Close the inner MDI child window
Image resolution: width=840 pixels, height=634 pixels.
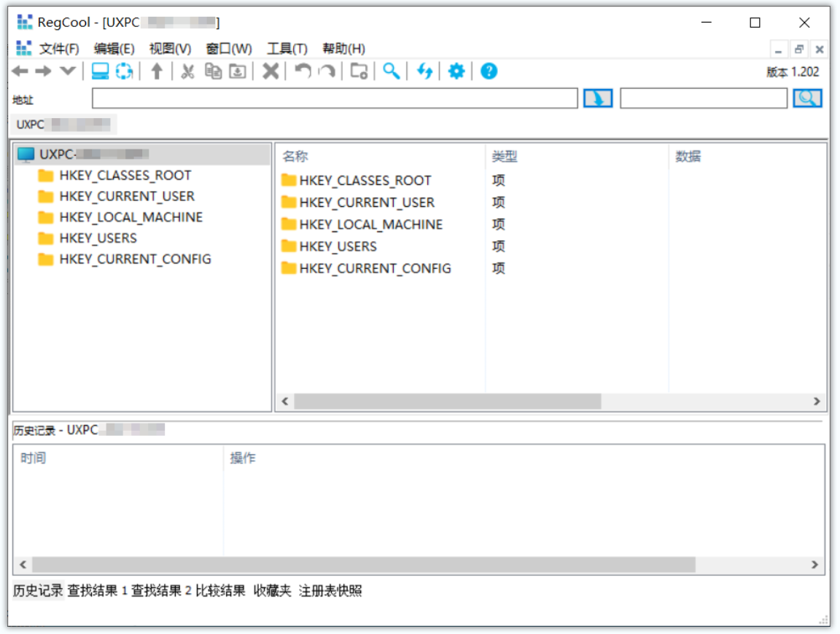click(819, 50)
